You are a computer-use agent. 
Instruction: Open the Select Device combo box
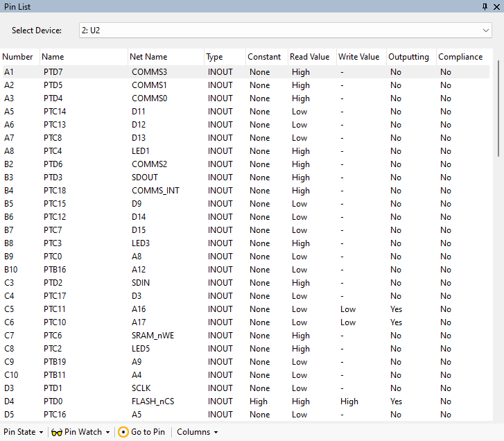285,31
